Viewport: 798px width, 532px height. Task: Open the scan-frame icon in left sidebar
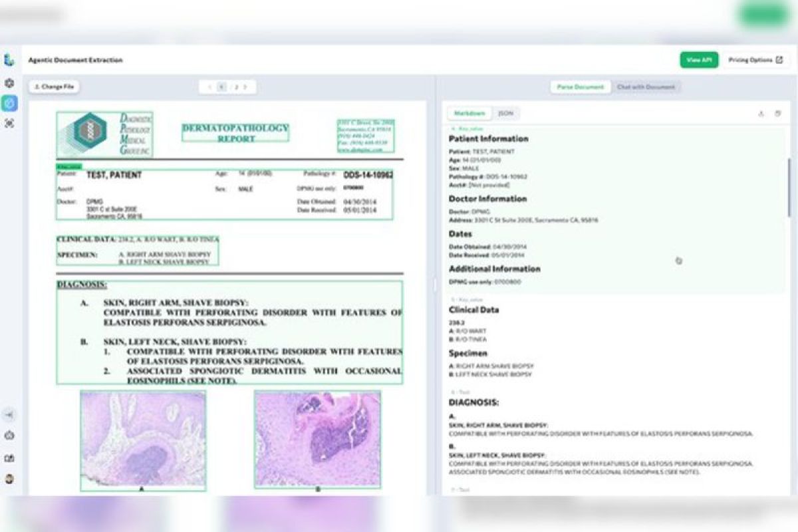tap(9, 123)
